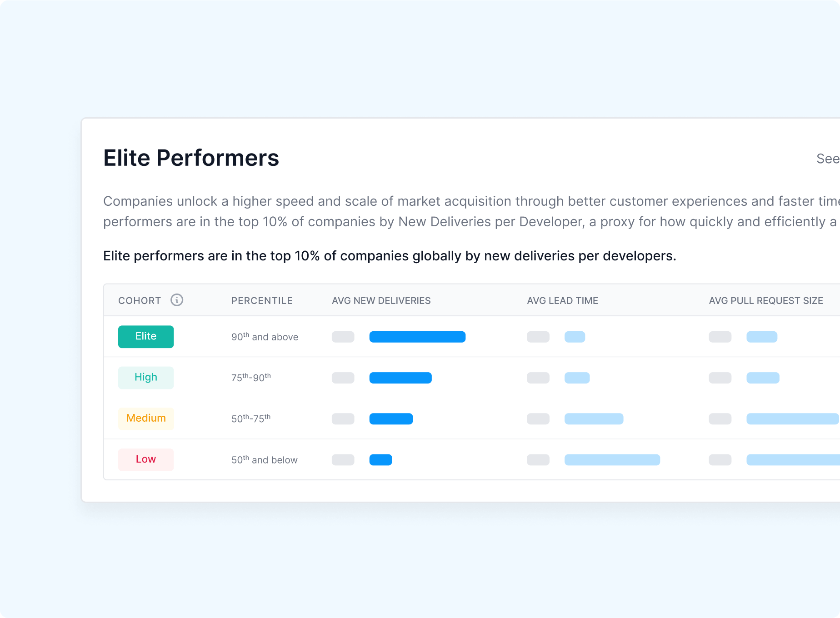Image resolution: width=840 pixels, height=618 pixels.
Task: Click the Elite Performers heading
Action: 191,158
